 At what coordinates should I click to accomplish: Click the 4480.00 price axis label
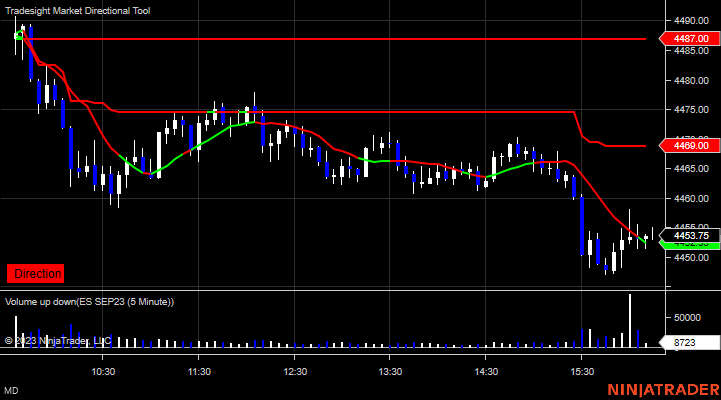click(x=691, y=80)
